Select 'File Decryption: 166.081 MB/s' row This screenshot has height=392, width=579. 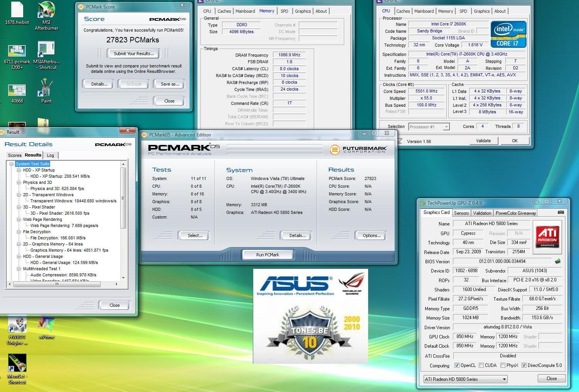[x=58, y=238]
